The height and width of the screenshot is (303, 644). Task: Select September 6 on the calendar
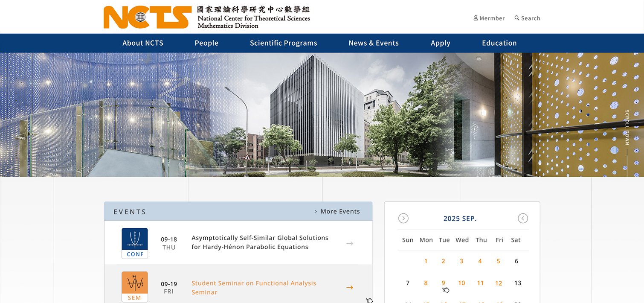coord(516,261)
